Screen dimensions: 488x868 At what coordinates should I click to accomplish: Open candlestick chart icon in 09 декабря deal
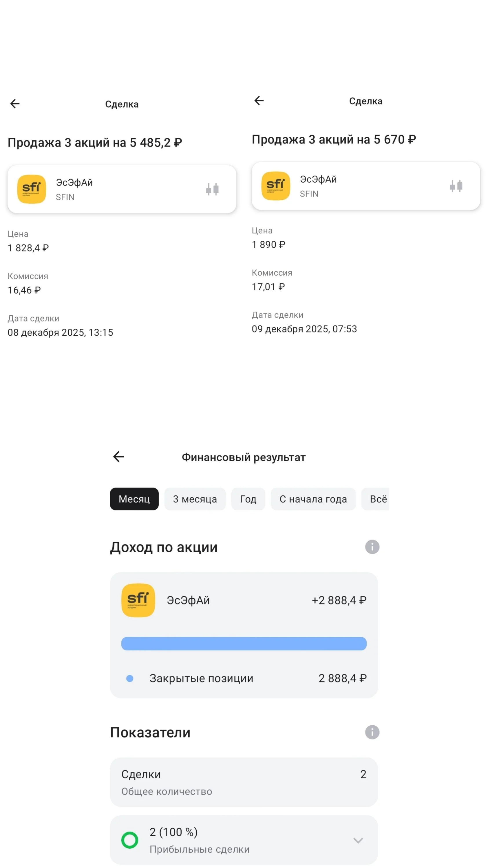(x=456, y=186)
